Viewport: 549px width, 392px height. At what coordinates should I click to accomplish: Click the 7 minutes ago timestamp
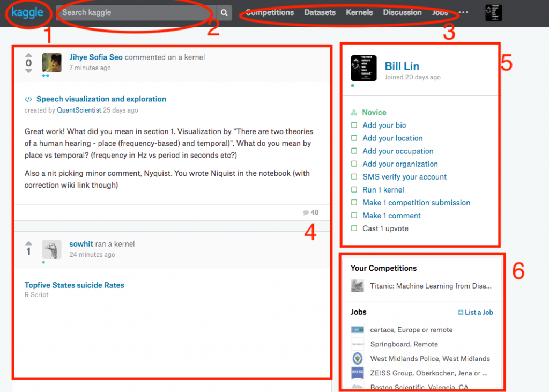tap(90, 68)
